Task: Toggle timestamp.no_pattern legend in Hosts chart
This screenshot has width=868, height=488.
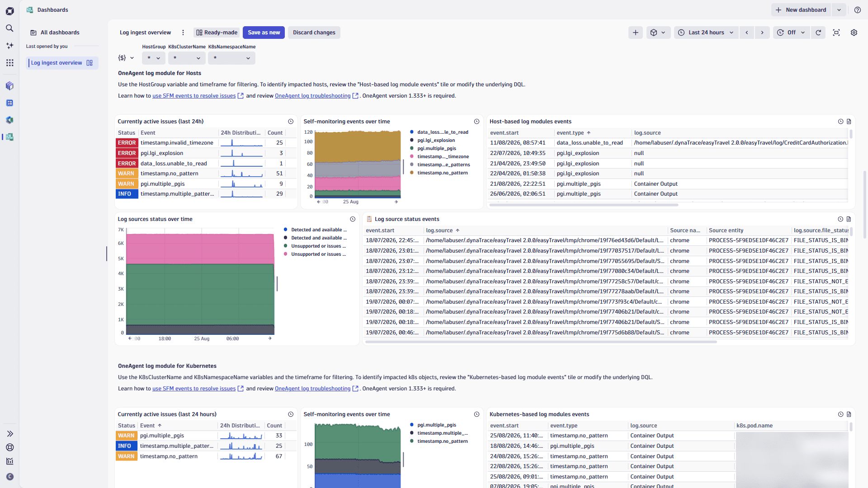Action: 439,173
